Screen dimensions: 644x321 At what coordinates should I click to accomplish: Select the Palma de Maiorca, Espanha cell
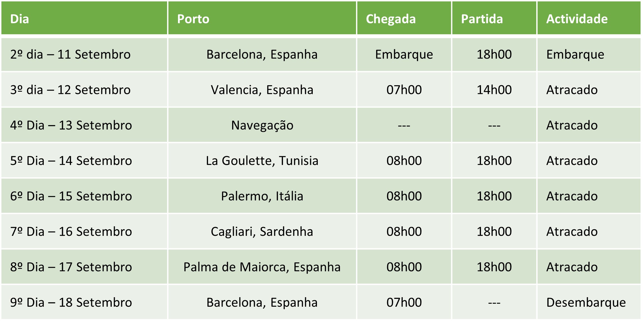(262, 267)
